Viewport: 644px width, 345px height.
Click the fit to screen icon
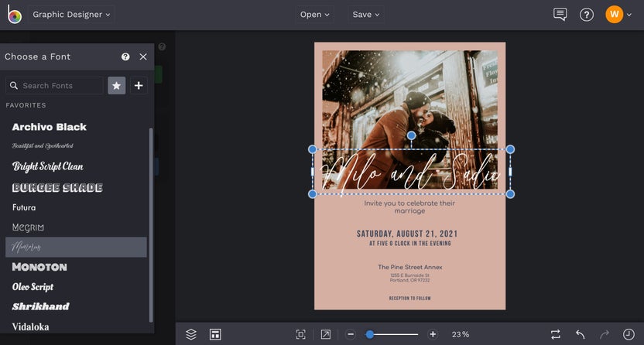(x=300, y=334)
